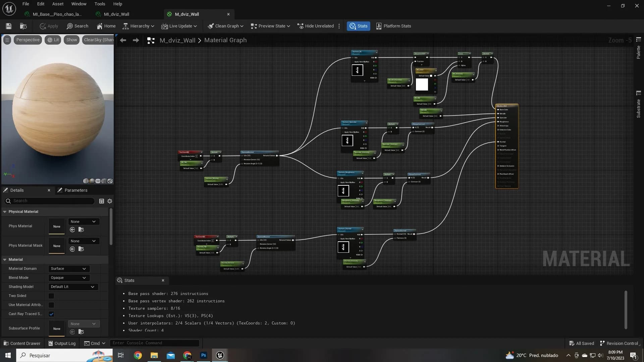Browse to Phys Material Mask asset

tap(81, 249)
